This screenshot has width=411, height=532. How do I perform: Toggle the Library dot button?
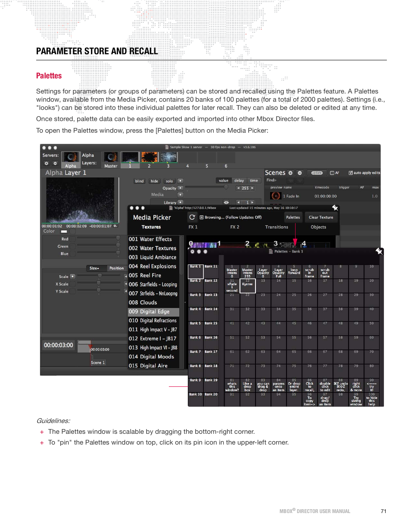coord(181,202)
